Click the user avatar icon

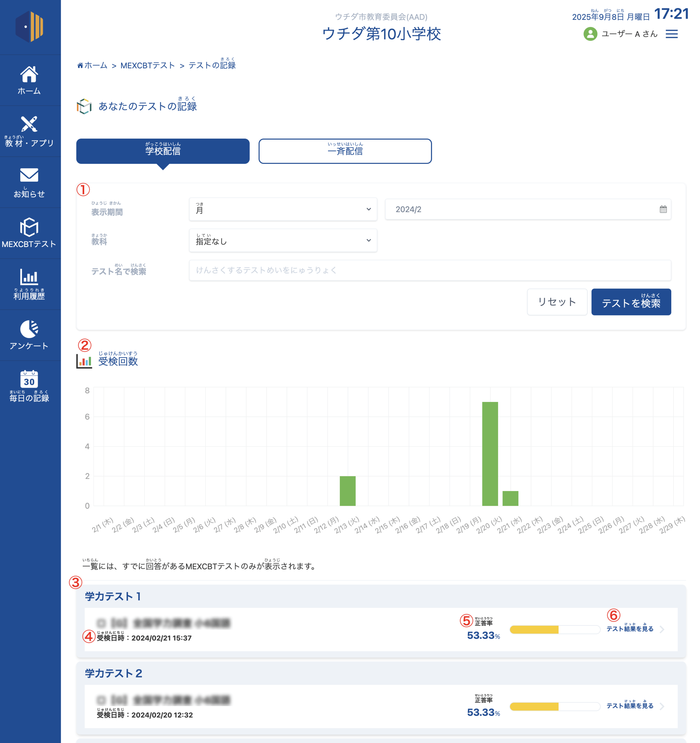point(590,34)
